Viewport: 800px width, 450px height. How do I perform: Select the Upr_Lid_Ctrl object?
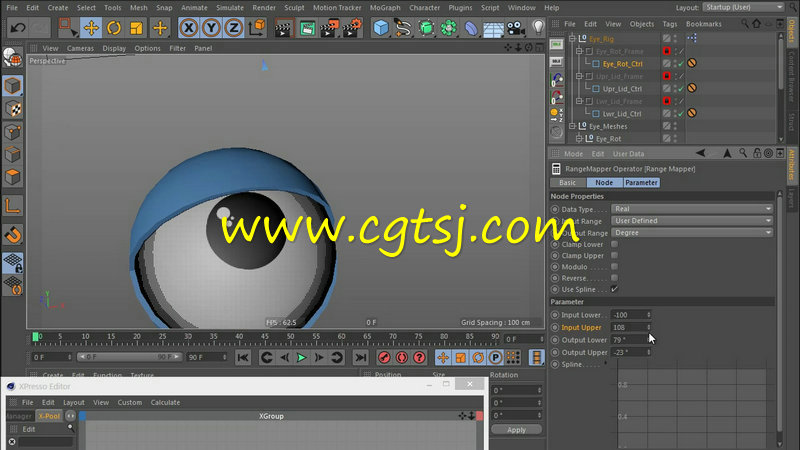click(x=622, y=89)
